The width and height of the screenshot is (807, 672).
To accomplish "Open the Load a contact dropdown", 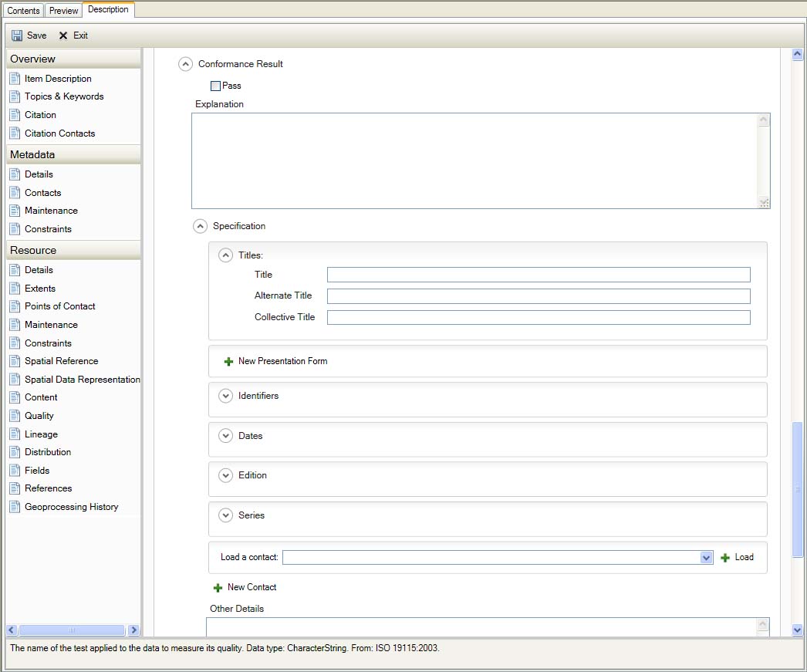I will click(706, 558).
